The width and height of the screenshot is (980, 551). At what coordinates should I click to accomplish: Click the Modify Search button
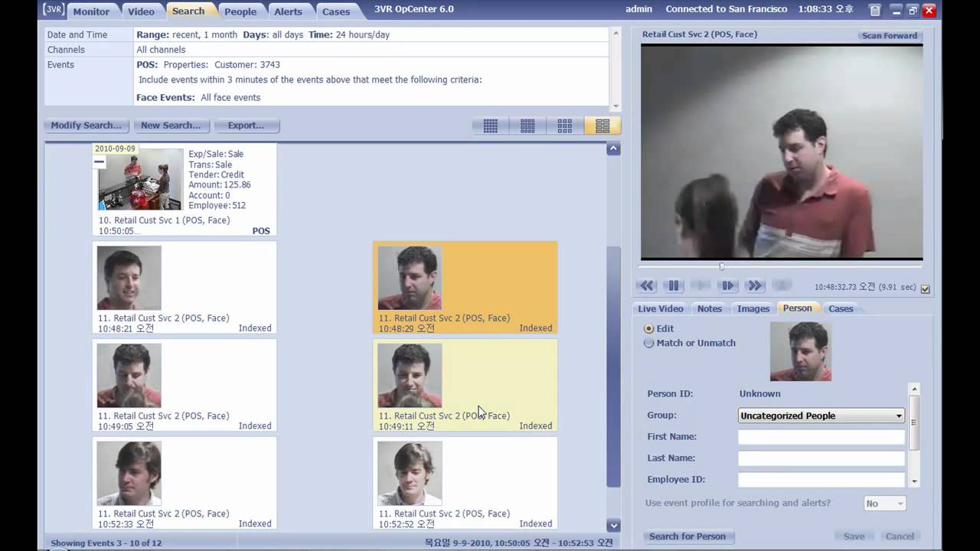click(86, 126)
